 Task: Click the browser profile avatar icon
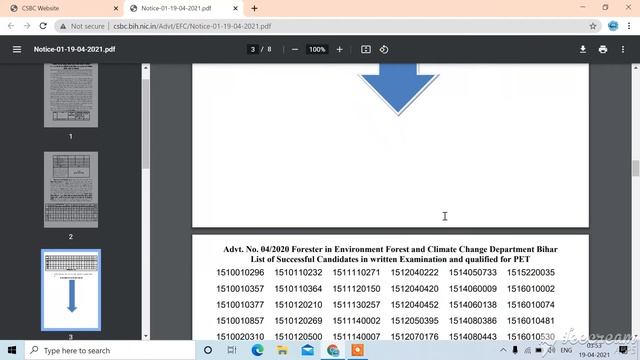pos(613,26)
